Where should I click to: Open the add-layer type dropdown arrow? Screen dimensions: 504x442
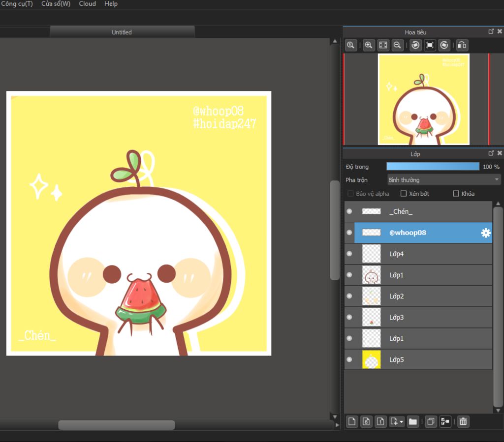point(402,422)
